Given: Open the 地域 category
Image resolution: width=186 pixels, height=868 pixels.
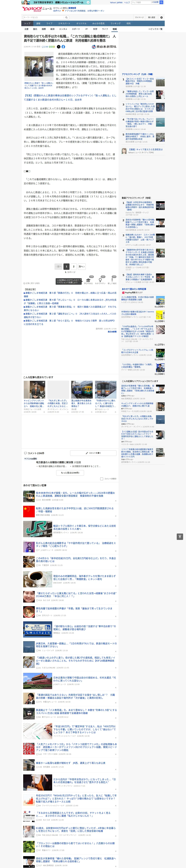Looking at the screenshot, I should pyautogui.click(x=114, y=29).
